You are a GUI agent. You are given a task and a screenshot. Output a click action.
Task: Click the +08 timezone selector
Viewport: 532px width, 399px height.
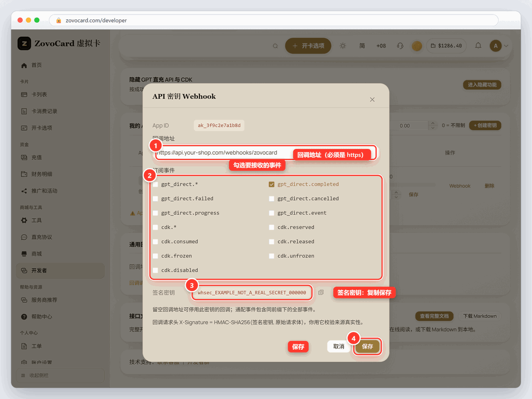click(x=381, y=46)
